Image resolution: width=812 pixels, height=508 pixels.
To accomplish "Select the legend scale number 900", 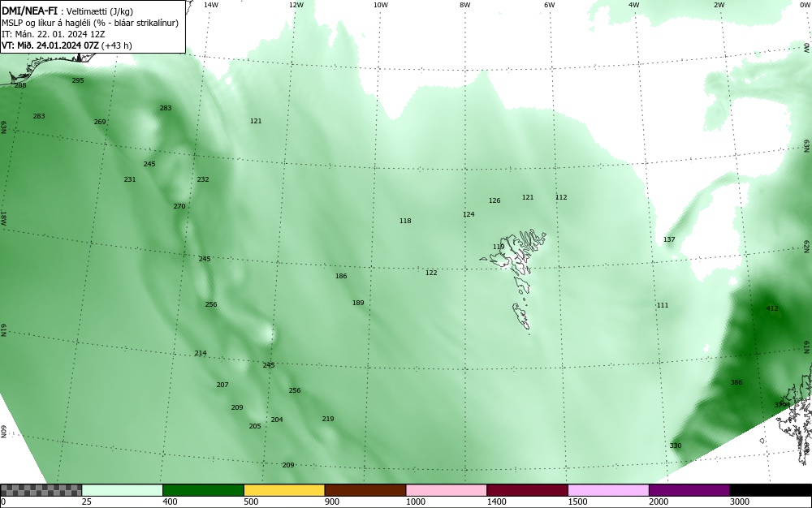I will pyautogui.click(x=332, y=502).
